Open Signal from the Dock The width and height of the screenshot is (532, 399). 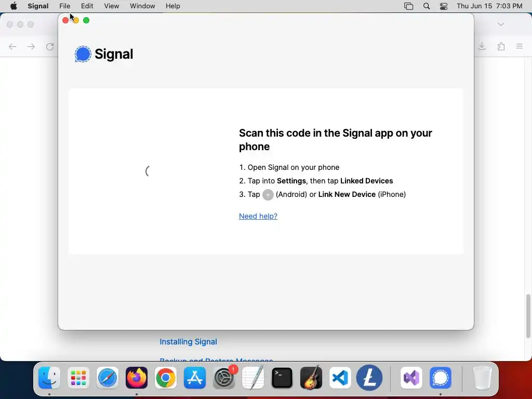(x=441, y=378)
